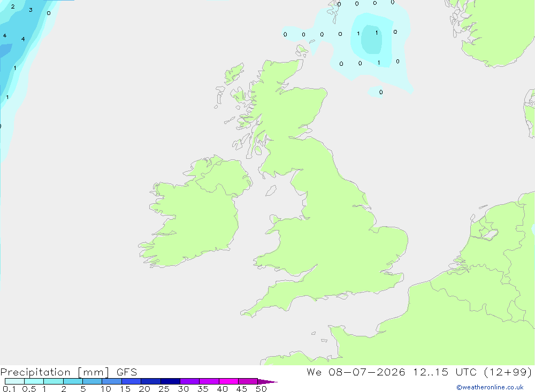The image size is (535, 392).
Task: Click the 0.1–0.5 mm legend swatch
Action: coord(14,381)
